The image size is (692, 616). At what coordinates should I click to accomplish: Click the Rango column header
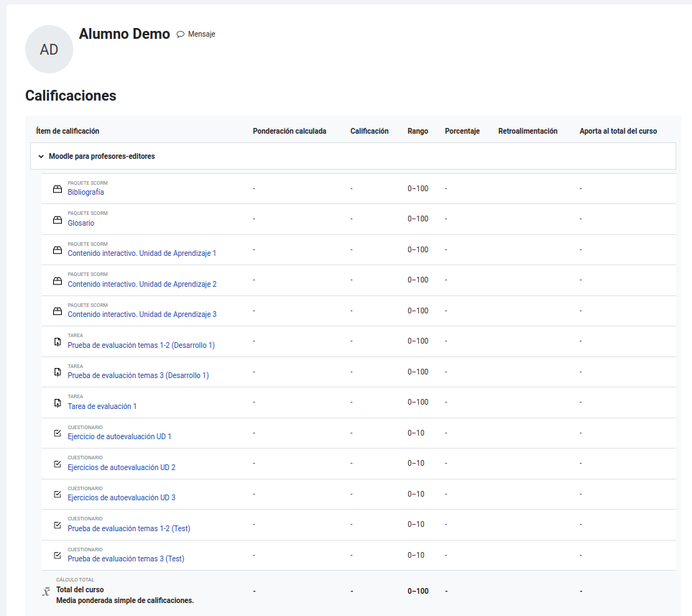point(418,131)
